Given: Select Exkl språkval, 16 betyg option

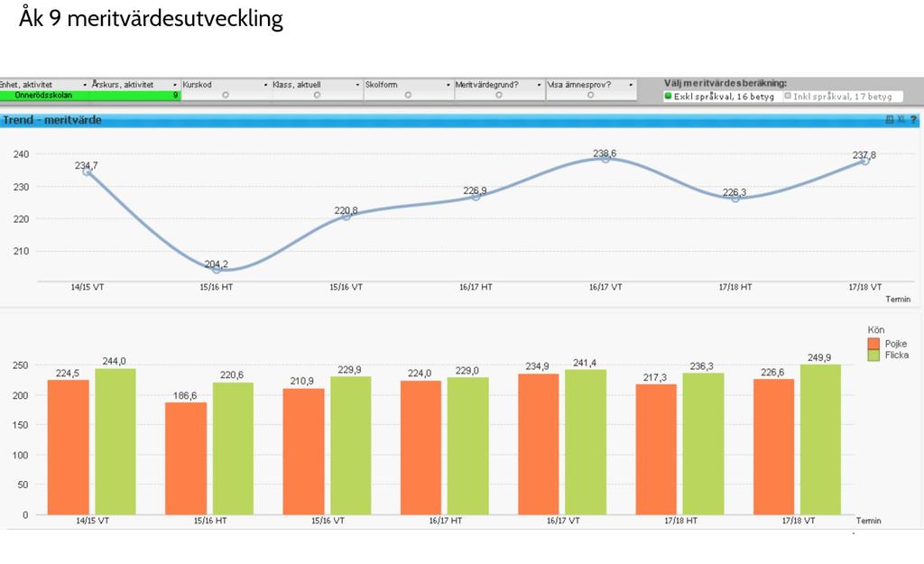Looking at the screenshot, I should pyautogui.click(x=719, y=97).
